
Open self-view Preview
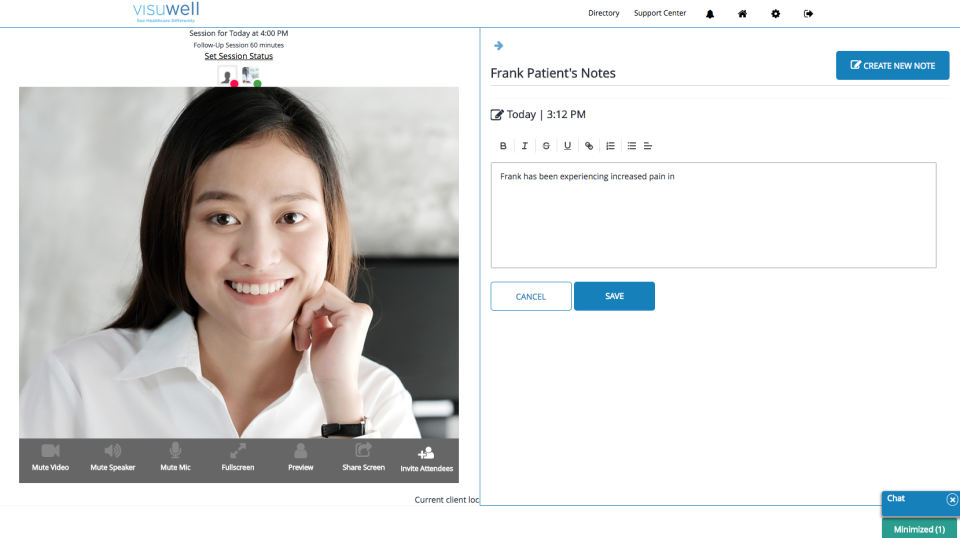[x=301, y=458]
